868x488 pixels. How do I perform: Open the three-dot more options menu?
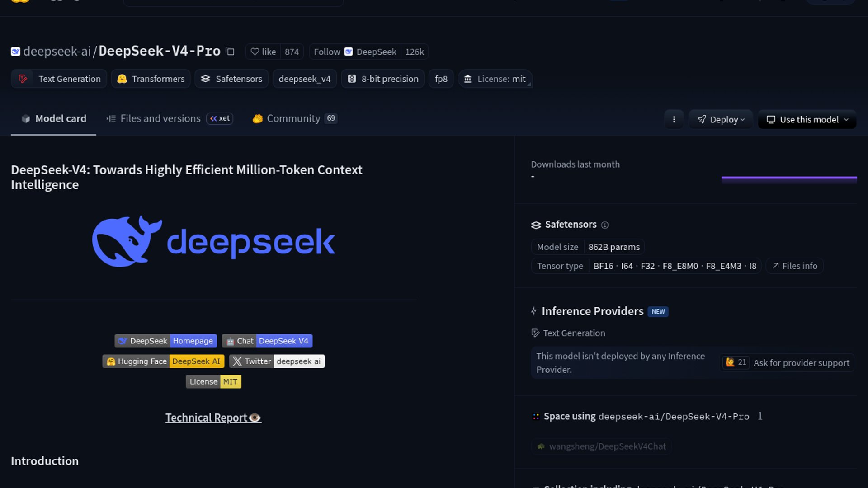pos(674,119)
